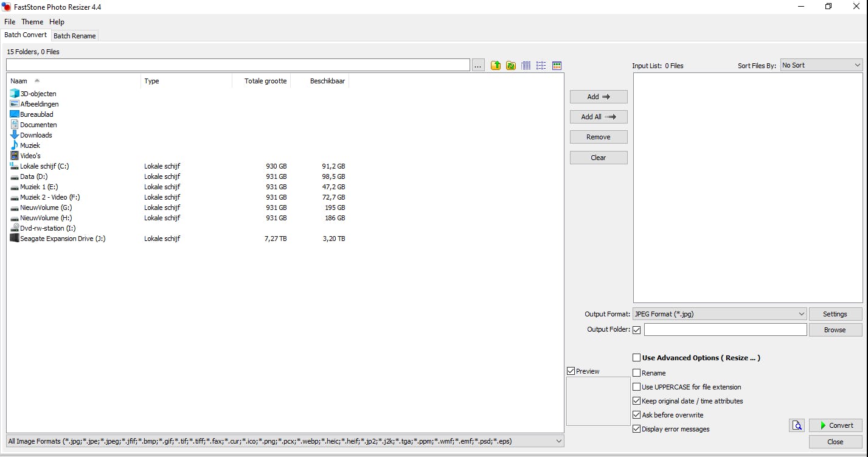Screen dimensions: 868x457
Task: Switch file browser to details view
Action: (526, 65)
